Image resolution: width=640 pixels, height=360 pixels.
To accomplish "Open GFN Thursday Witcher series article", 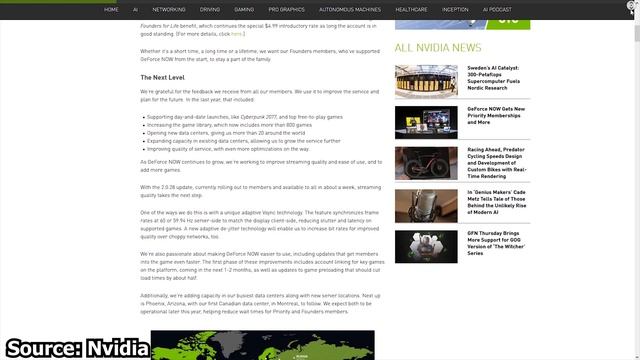I will coord(496,243).
